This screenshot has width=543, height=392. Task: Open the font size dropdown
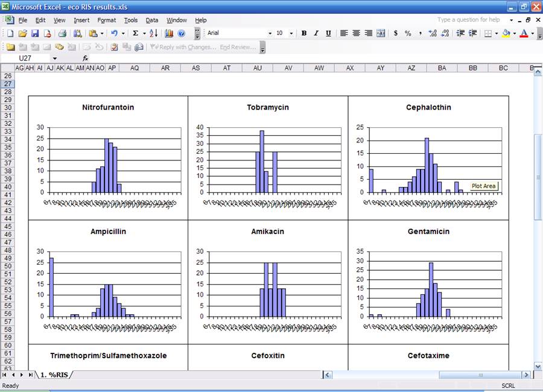pos(291,33)
